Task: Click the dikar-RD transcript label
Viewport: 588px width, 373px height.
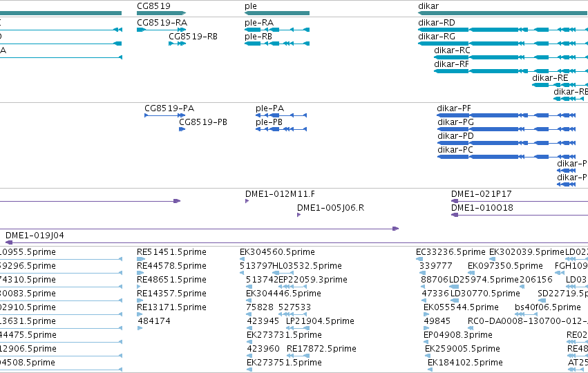Action: tap(437, 23)
